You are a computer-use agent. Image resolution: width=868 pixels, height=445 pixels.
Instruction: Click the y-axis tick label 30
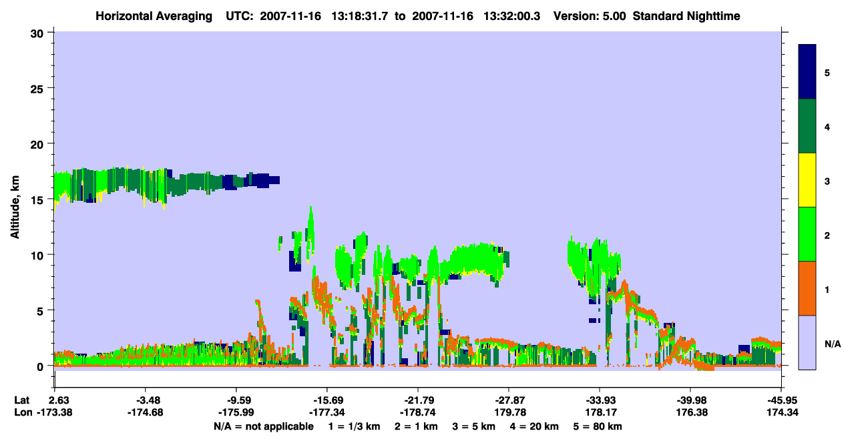pos(39,33)
